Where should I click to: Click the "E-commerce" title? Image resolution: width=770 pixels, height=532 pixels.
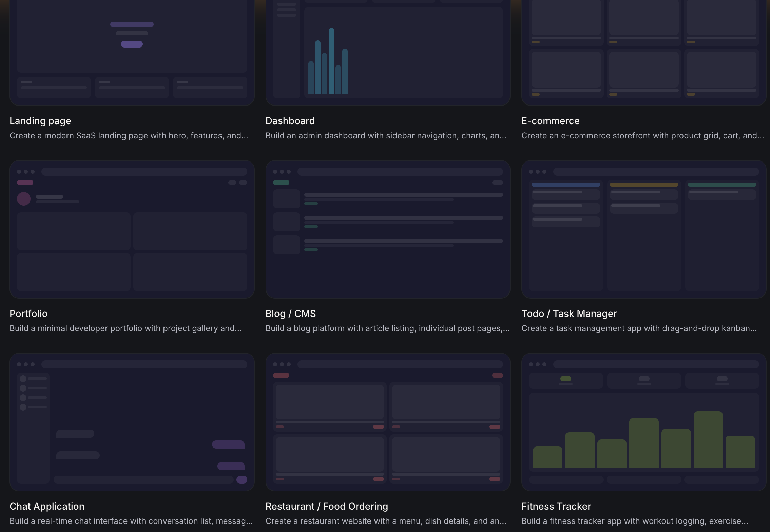551,121
